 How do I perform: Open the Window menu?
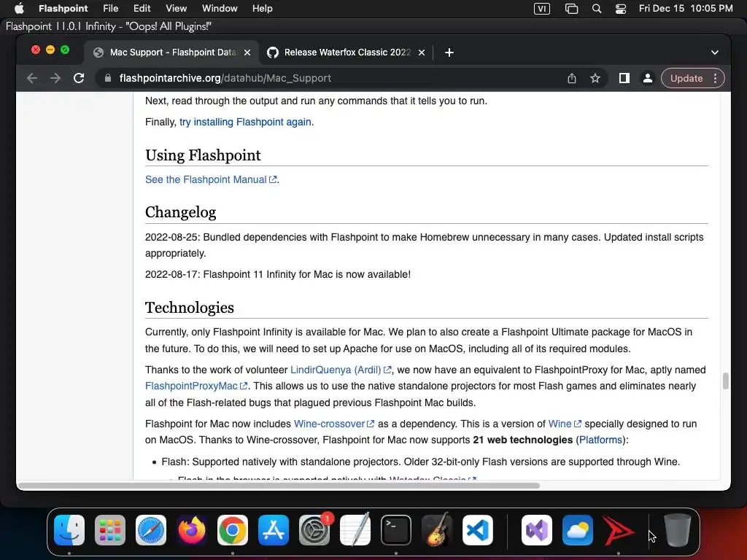[220, 8]
